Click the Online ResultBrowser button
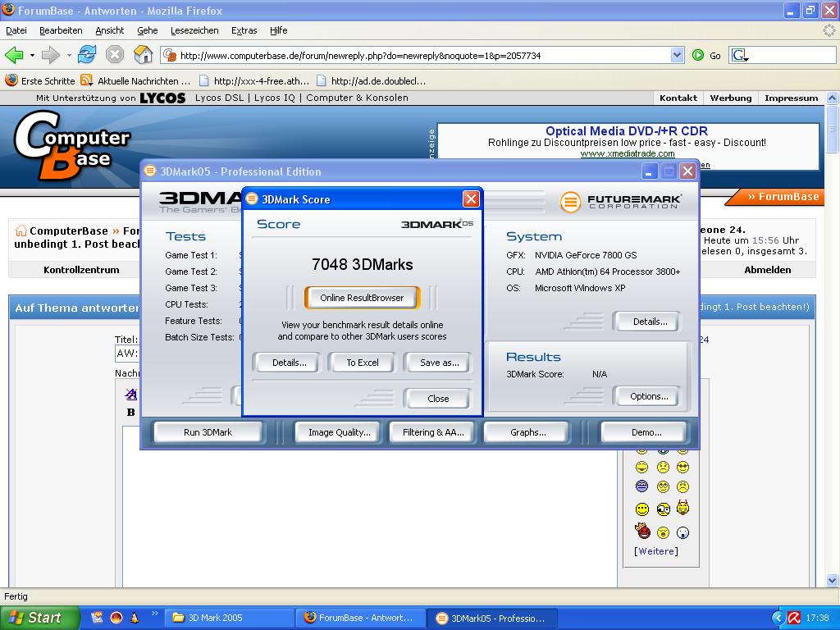 point(362,298)
